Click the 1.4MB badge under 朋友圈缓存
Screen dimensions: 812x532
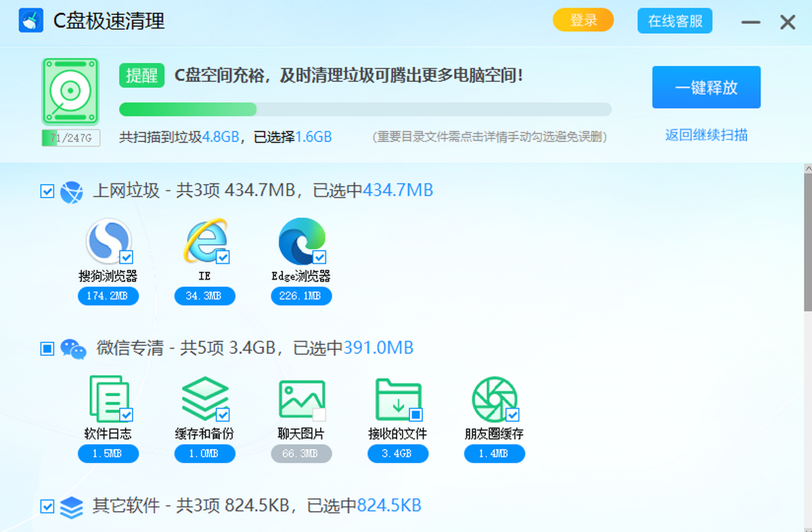coord(494,453)
